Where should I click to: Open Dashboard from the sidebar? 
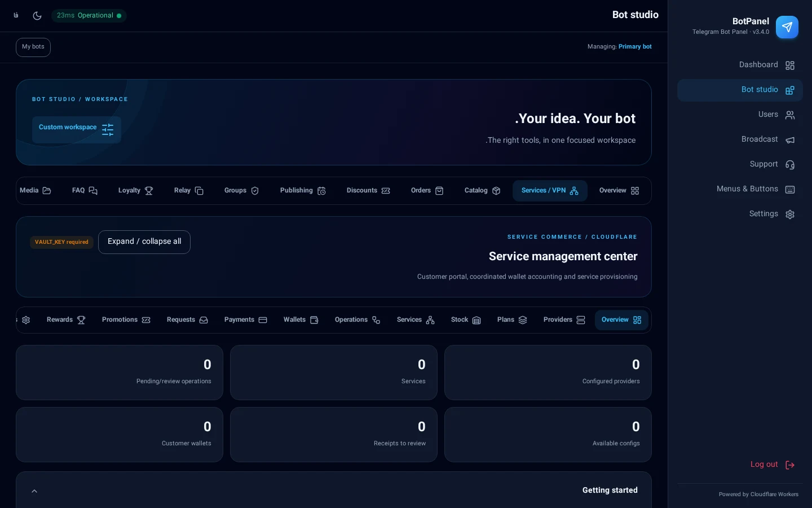point(740,65)
